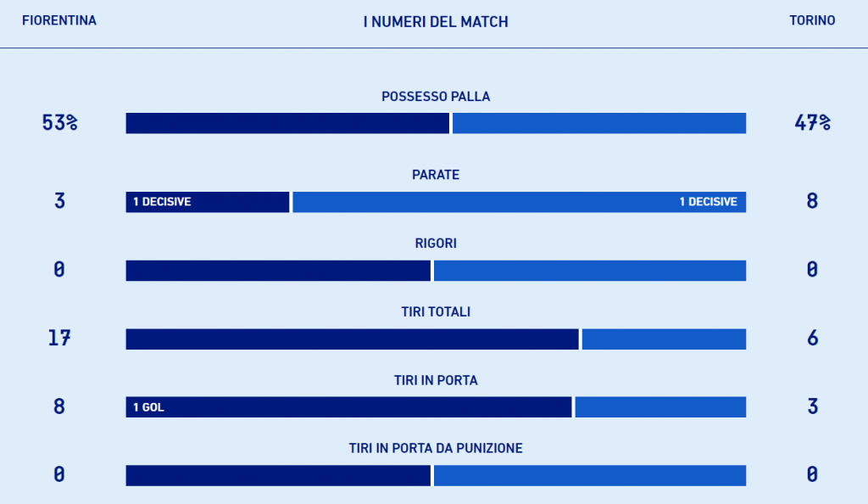The width and height of the screenshot is (868, 504).
Task: Click the PARATE stat label
Action: tap(436, 175)
